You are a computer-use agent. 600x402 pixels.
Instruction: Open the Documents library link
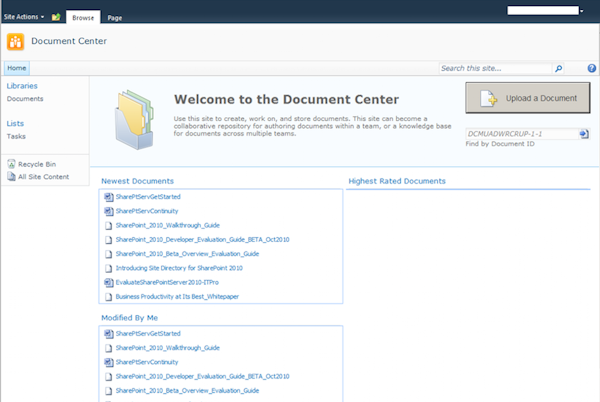tap(25, 99)
